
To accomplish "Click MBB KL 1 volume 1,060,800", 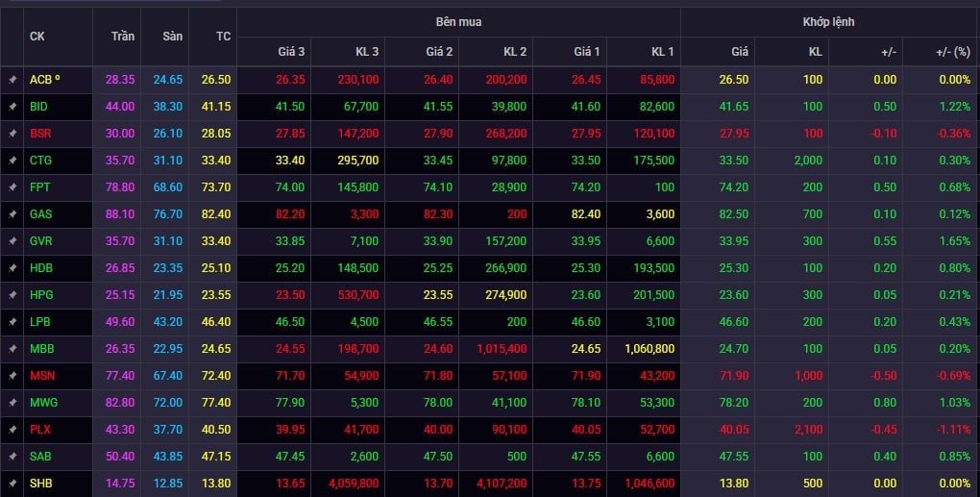I will [649, 348].
